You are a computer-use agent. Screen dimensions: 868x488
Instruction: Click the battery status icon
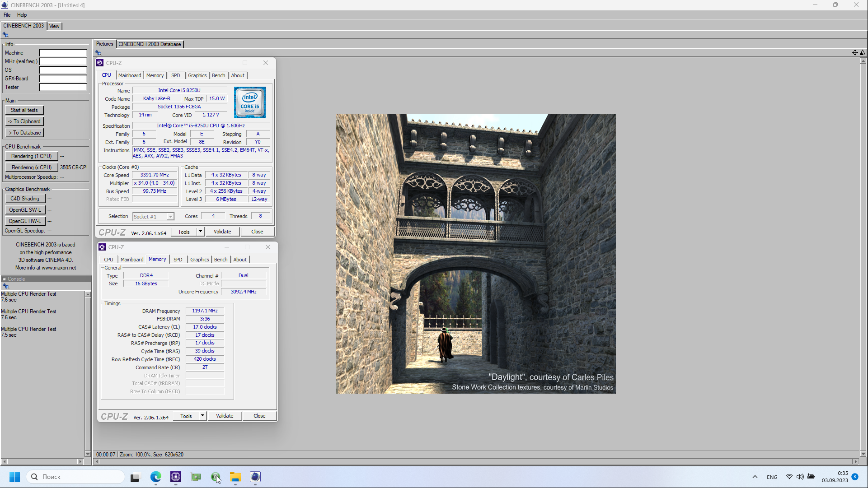[811, 477]
